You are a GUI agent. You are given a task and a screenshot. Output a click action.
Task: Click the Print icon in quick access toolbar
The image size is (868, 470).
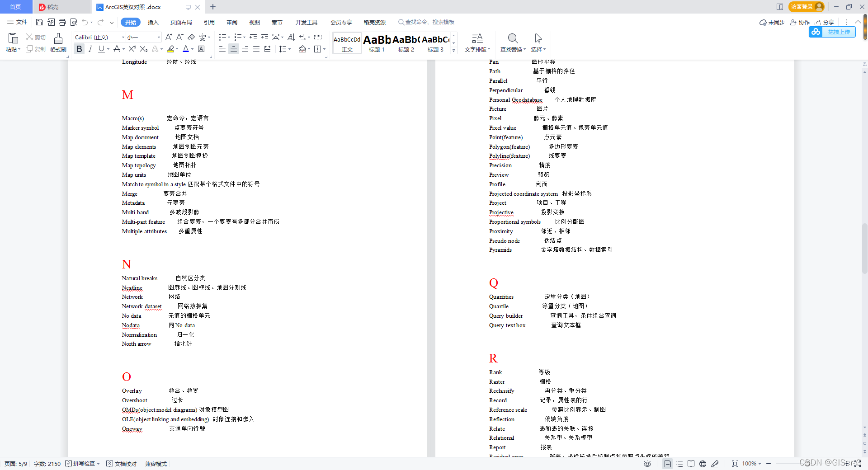coord(62,22)
